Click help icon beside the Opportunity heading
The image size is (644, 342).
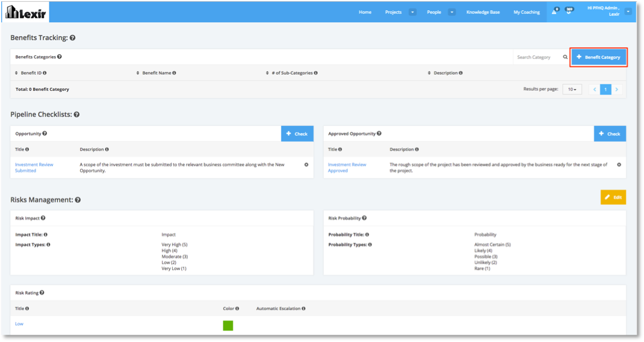45,134
